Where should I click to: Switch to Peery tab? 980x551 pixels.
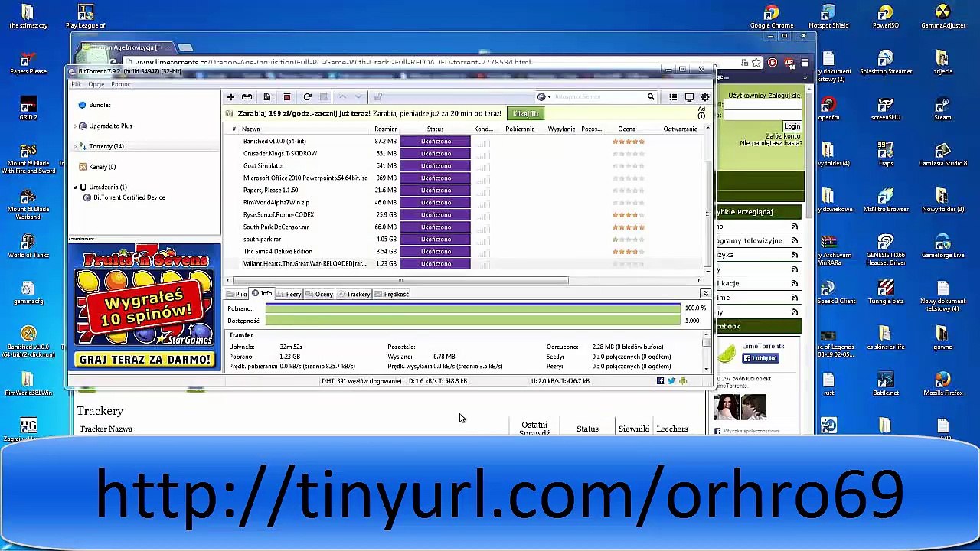(289, 294)
